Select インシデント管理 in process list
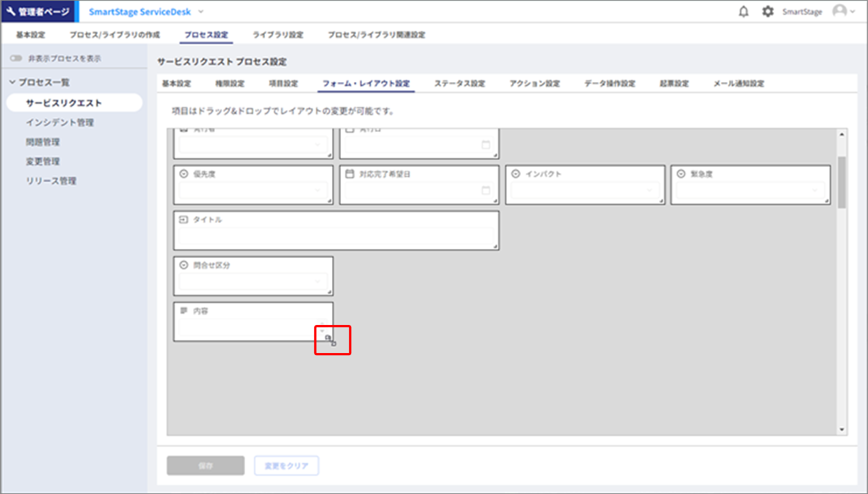Screen dimensions: 868x494 pos(60,123)
